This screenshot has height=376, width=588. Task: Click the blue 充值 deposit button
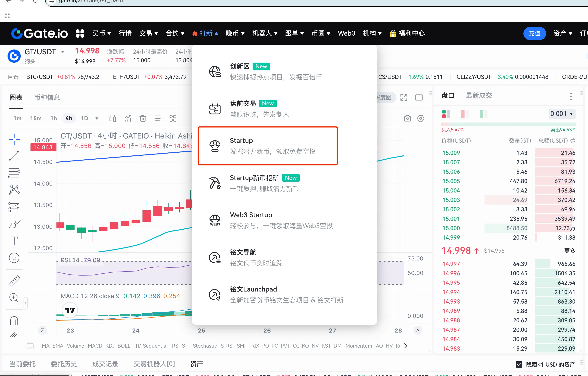[x=534, y=33]
